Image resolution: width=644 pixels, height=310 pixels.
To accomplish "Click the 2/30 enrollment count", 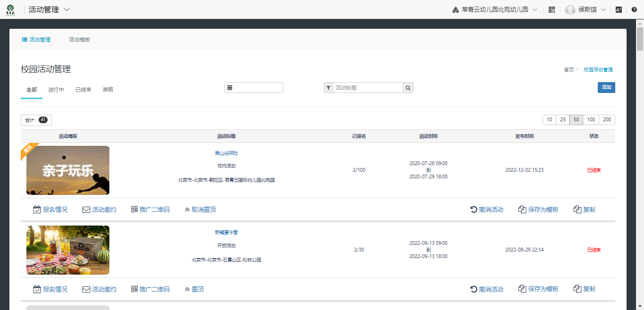I will 359,250.
